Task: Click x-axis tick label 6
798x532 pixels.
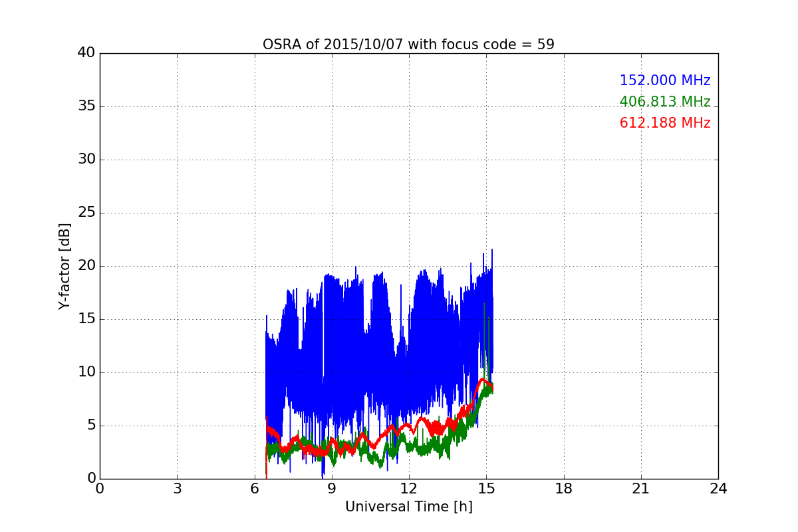Action: (254, 489)
